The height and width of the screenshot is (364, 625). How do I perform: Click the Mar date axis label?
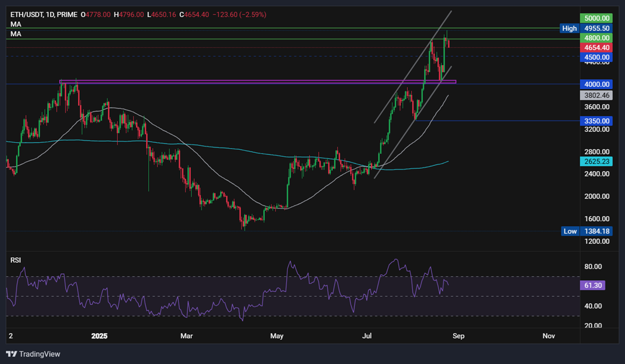(186, 336)
